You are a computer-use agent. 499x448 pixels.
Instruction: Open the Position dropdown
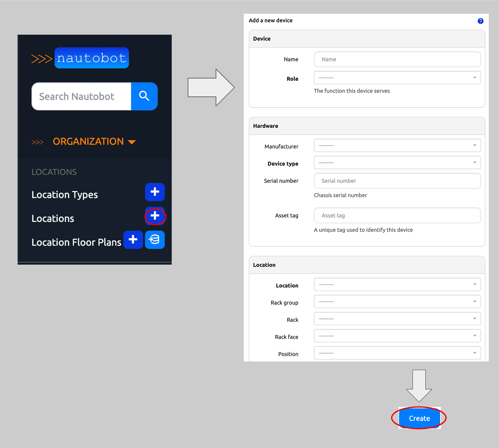click(397, 353)
